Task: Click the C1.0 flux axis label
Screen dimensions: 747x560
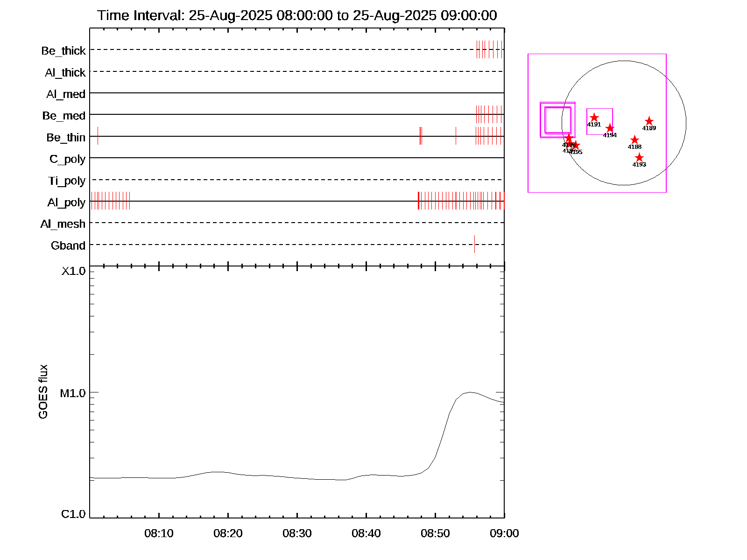Action: pos(73,514)
